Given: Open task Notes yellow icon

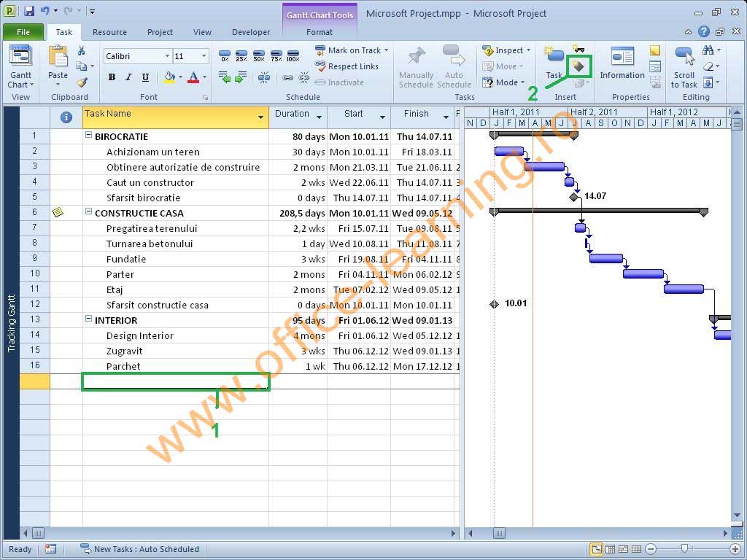Looking at the screenshot, I should pyautogui.click(x=655, y=50).
